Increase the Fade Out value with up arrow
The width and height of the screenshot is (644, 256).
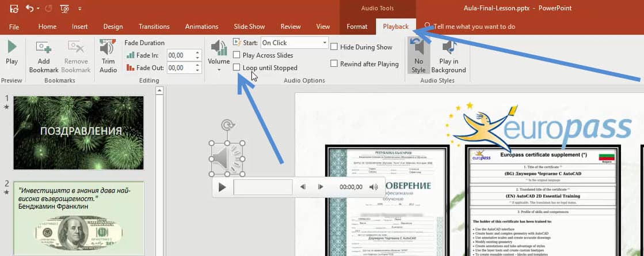[197, 65]
